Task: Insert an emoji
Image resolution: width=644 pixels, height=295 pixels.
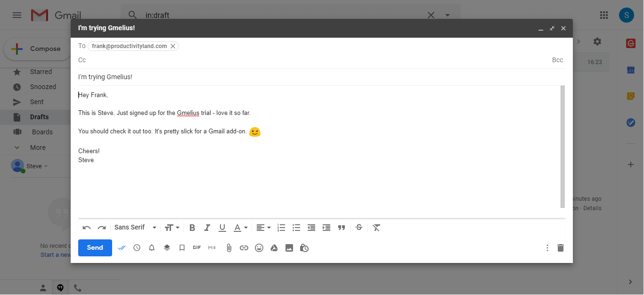Action: tap(259, 248)
